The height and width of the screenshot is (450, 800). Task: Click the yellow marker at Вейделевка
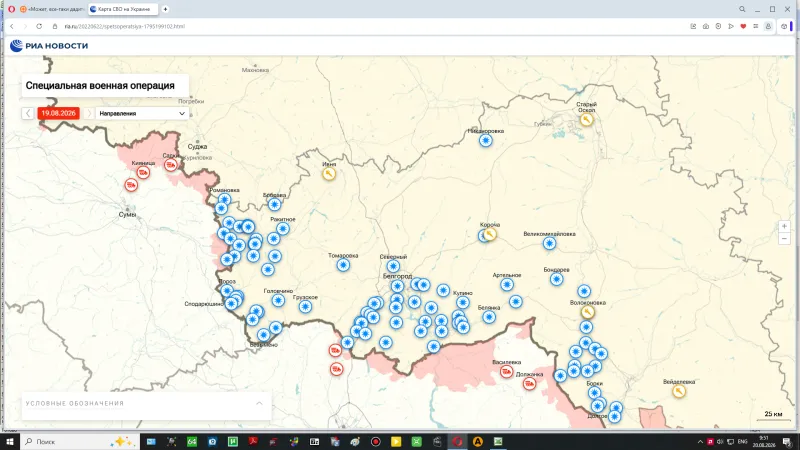point(679,391)
